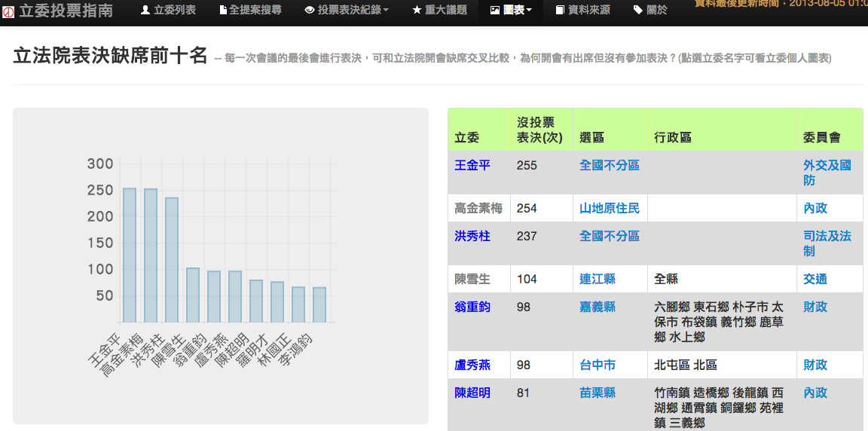
Task: Click the 沒投票表決(次) column header
Action: 540,130
